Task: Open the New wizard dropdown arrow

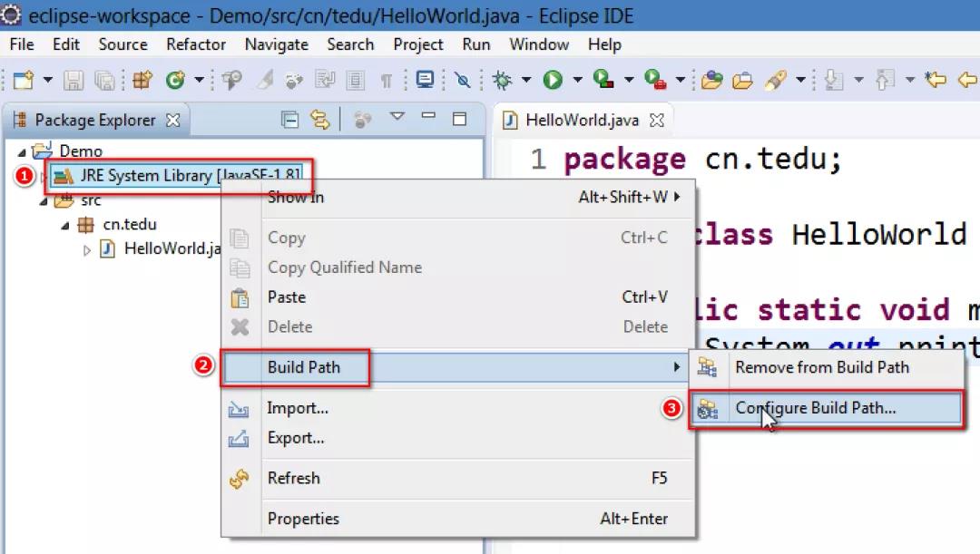Action: click(47, 80)
